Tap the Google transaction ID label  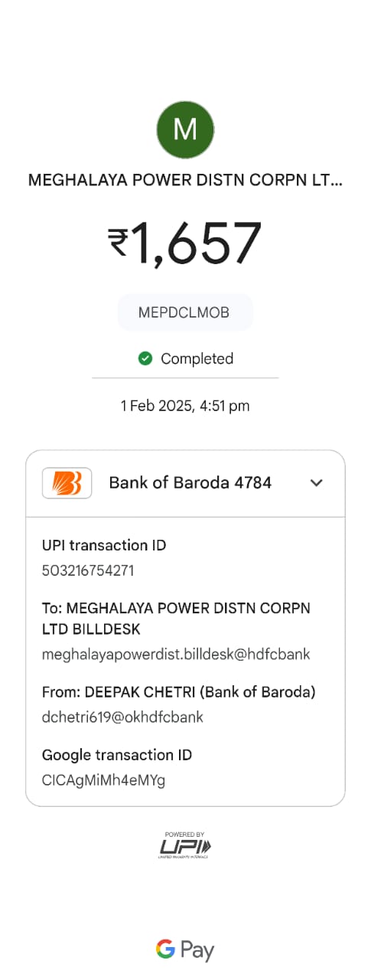tap(117, 755)
